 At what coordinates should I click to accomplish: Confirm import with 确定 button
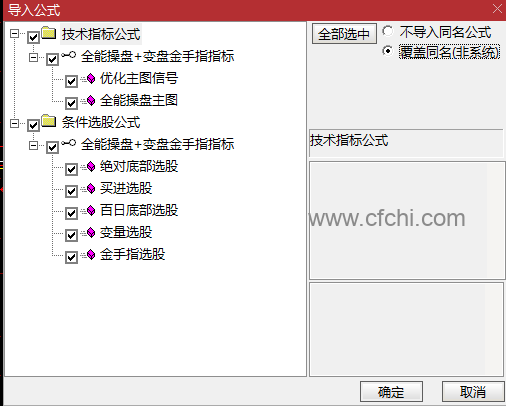point(391,392)
